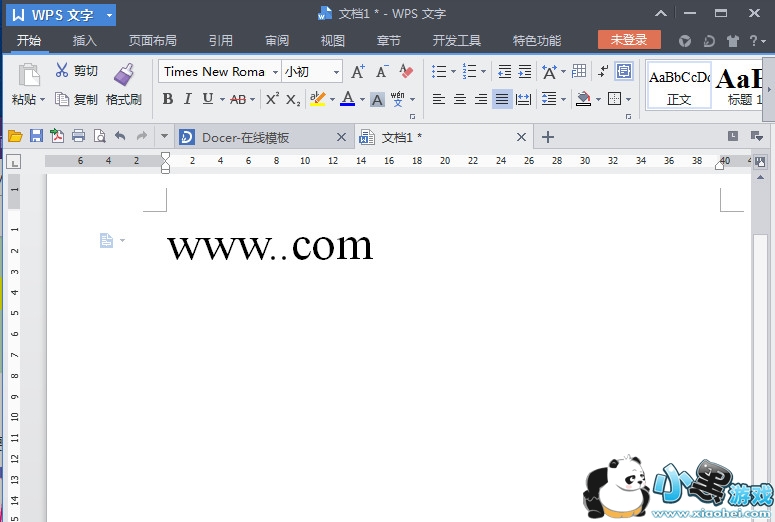775x522 pixels.
Task: Apply superscript X² formatting
Action: click(x=272, y=99)
